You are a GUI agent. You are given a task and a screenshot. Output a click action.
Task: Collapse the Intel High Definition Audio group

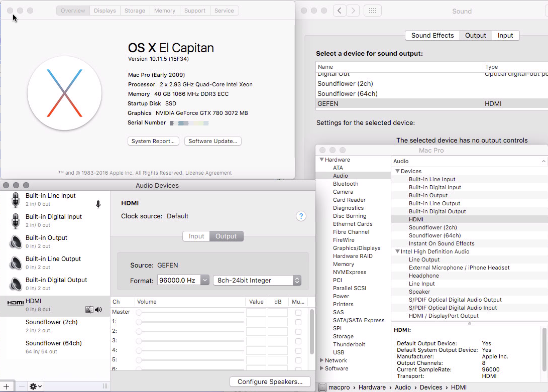pos(397,251)
